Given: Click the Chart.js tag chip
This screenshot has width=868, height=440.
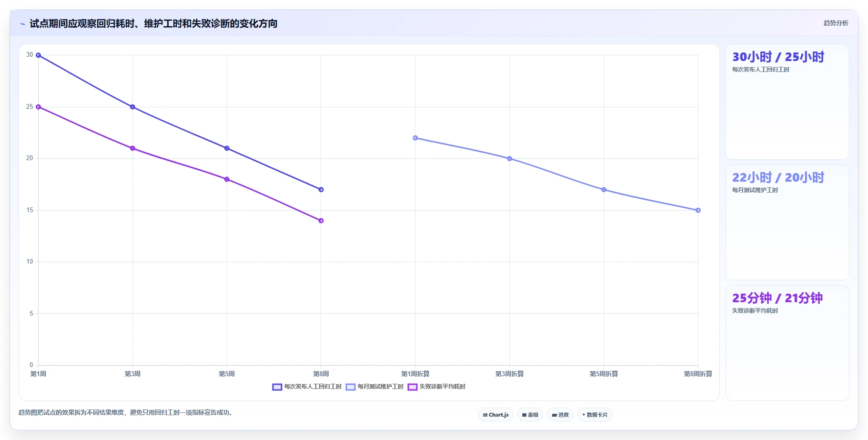Looking at the screenshot, I should point(495,415).
